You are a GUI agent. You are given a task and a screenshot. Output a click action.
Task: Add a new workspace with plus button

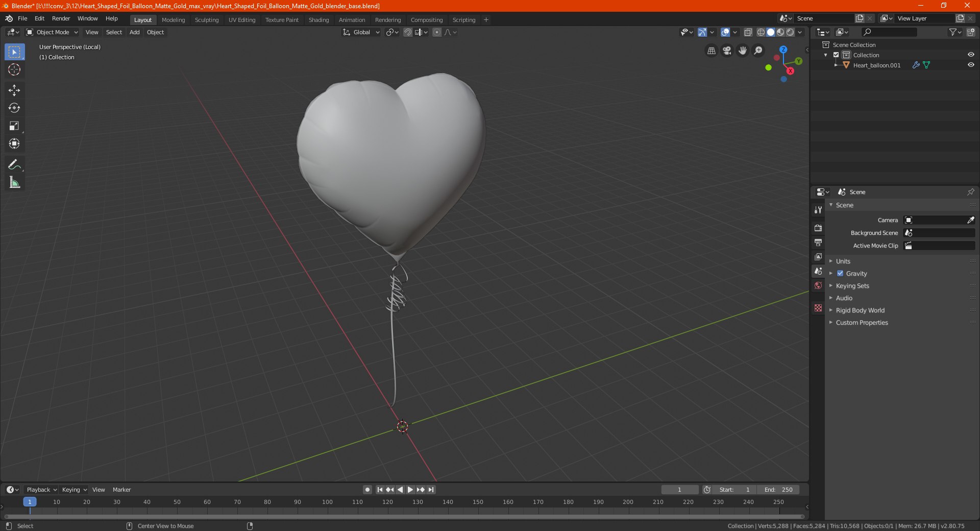(x=486, y=20)
